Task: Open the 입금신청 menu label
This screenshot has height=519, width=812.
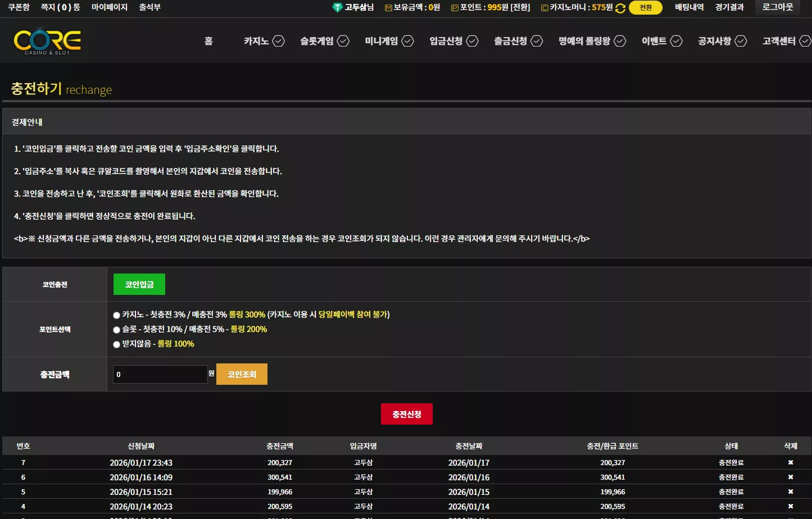Action: (446, 41)
